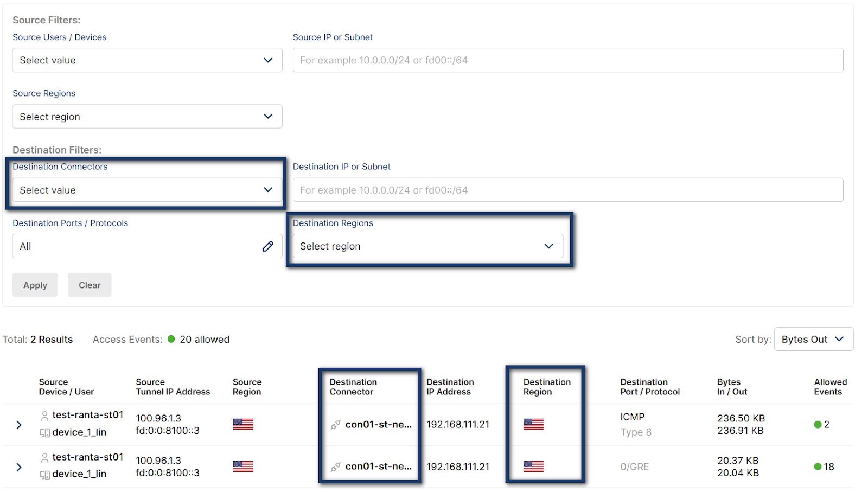
Task: Expand the second result row with 0/GRE
Action: point(19,467)
